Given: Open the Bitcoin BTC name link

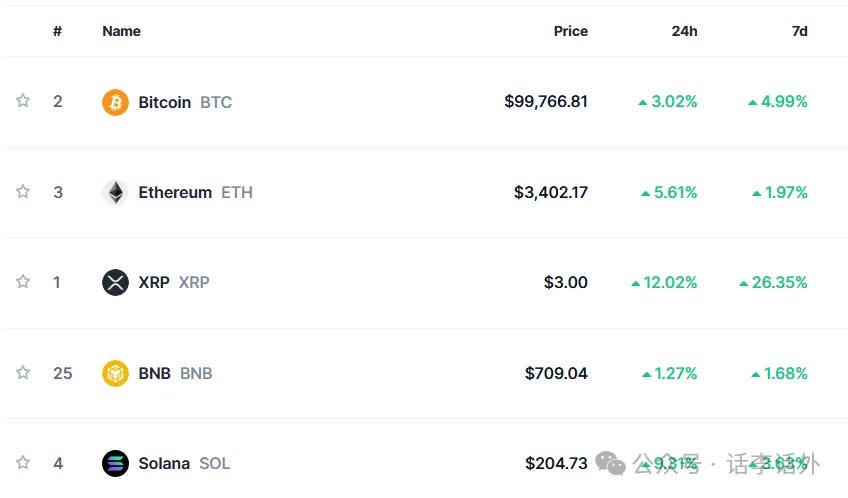Looking at the screenshot, I should [x=185, y=102].
